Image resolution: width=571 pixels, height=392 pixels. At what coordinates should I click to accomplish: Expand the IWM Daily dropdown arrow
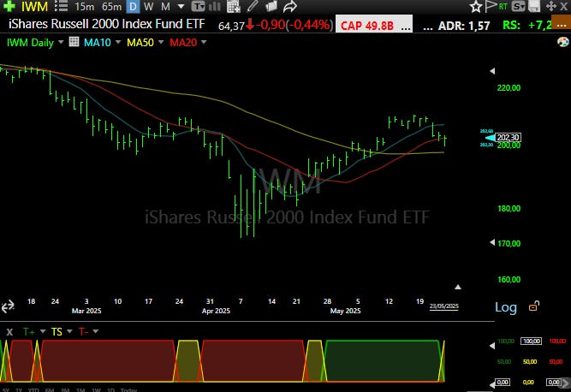pos(61,42)
